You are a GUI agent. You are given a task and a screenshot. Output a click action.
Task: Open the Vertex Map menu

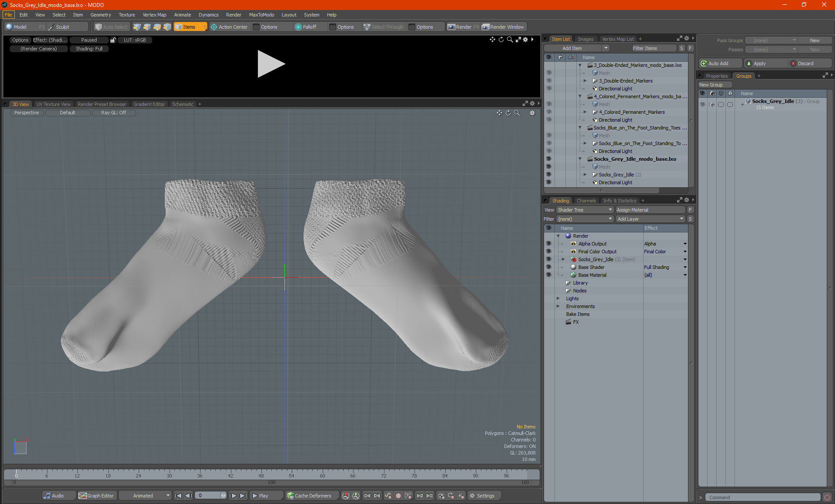coord(154,15)
